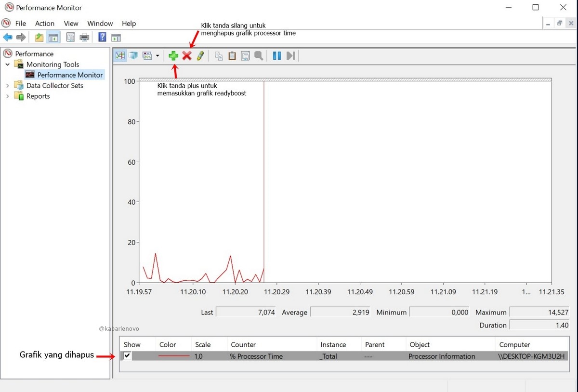The height and width of the screenshot is (392, 578).
Task: Click the Paste Counter List clipboard icon
Action: pyautogui.click(x=232, y=56)
